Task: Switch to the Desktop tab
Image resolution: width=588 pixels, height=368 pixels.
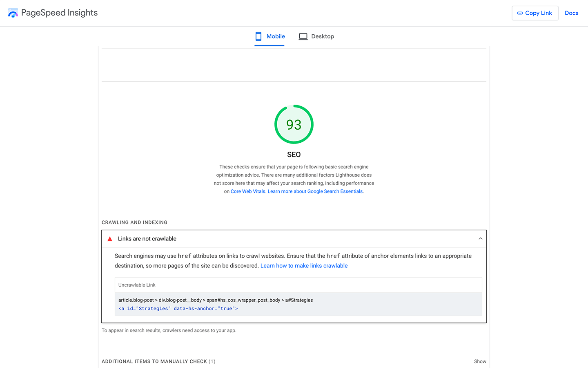Action: pyautogui.click(x=316, y=36)
